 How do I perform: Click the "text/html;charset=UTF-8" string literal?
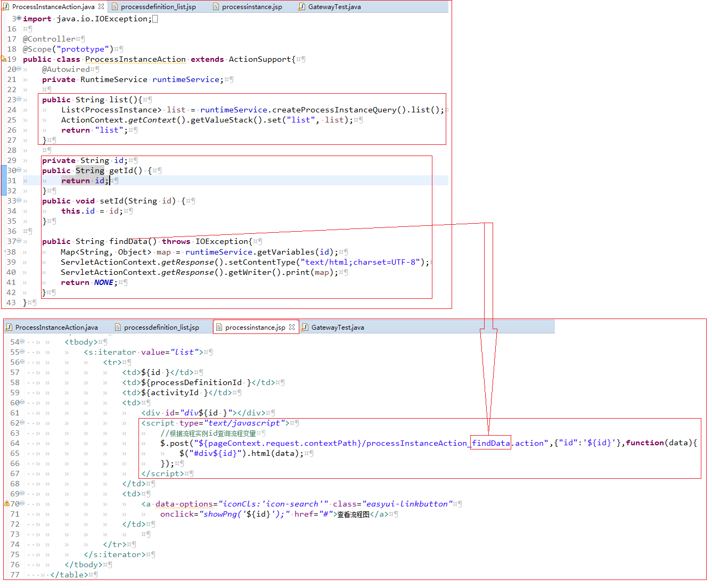click(359, 262)
